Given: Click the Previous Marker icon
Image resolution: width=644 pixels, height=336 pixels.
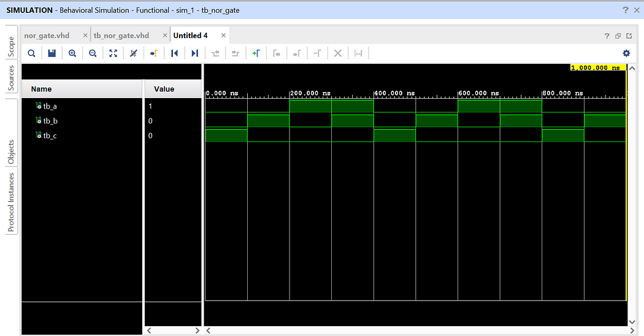Looking at the screenshot, I should pos(277,53).
